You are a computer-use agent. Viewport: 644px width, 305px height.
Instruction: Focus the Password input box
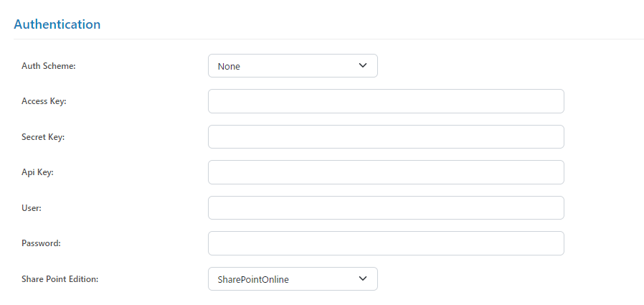click(385, 243)
